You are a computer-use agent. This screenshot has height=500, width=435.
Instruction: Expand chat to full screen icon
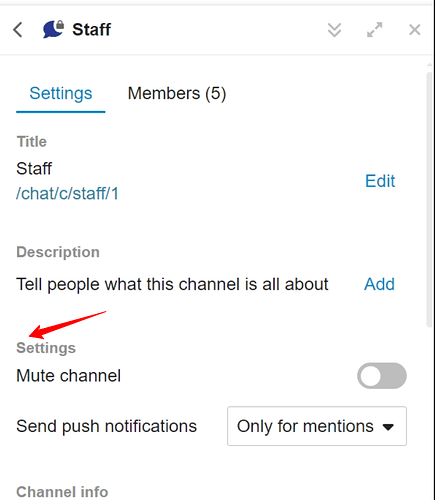pos(375,30)
